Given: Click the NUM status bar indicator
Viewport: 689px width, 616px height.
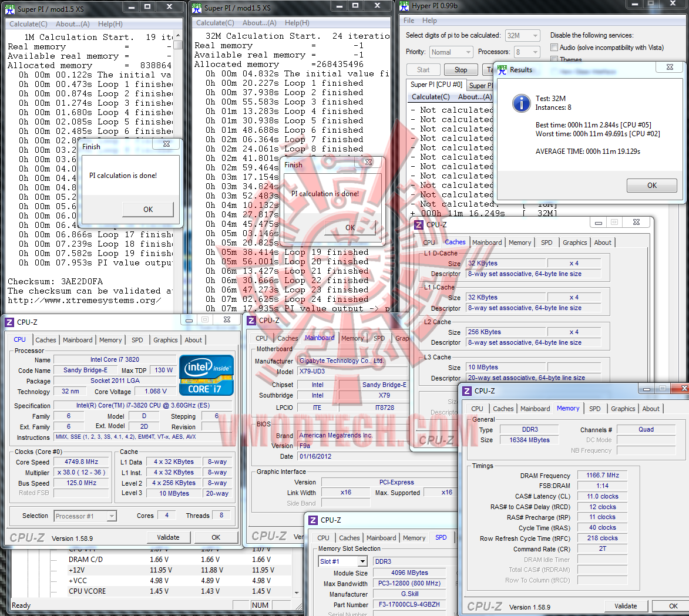Looking at the screenshot, I should click(x=260, y=605).
